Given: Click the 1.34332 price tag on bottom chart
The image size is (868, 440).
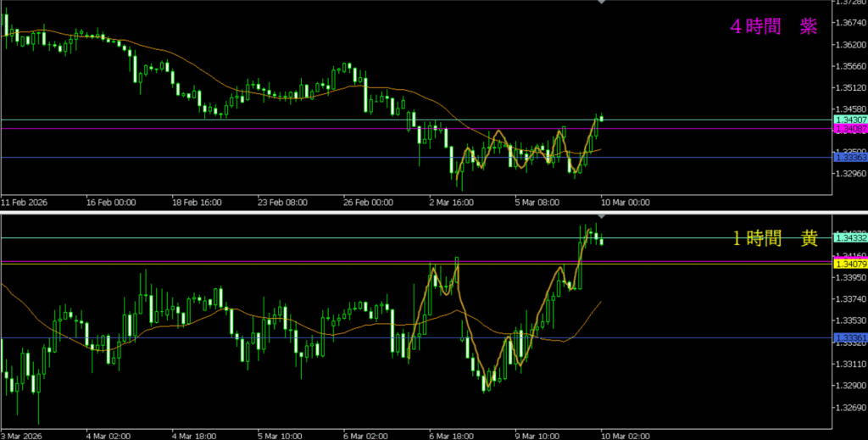Looking at the screenshot, I should pos(850,238).
